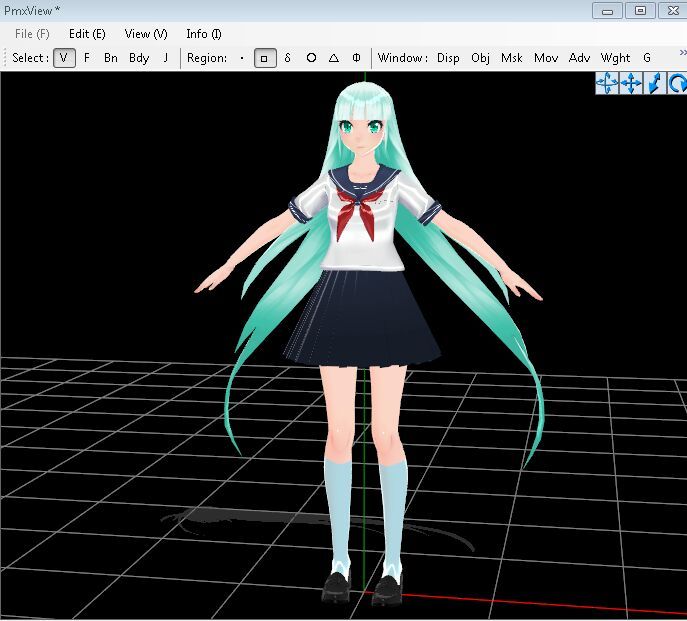Select the point region mode
Screen dimensions: 687x621
pyautogui.click(x=242, y=58)
